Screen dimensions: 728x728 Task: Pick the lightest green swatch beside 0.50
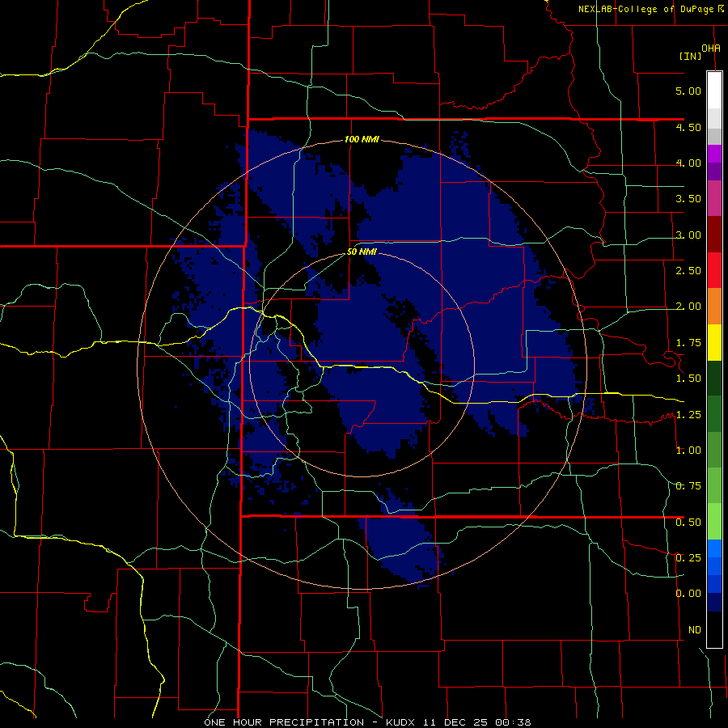tap(714, 522)
